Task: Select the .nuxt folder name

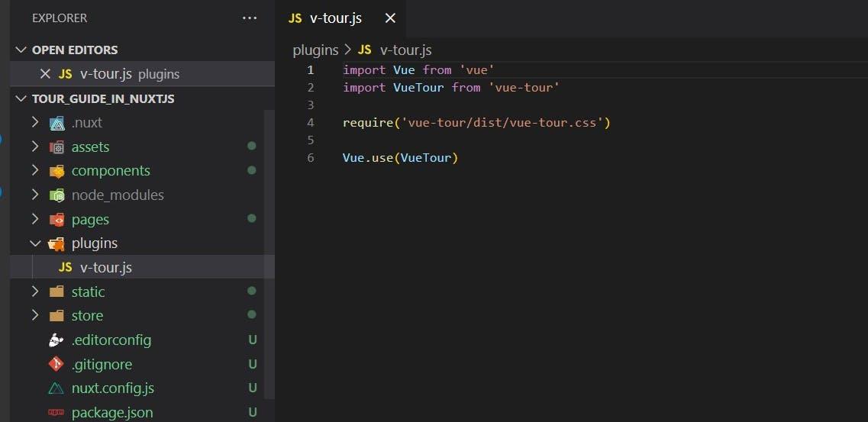Action: (86, 123)
